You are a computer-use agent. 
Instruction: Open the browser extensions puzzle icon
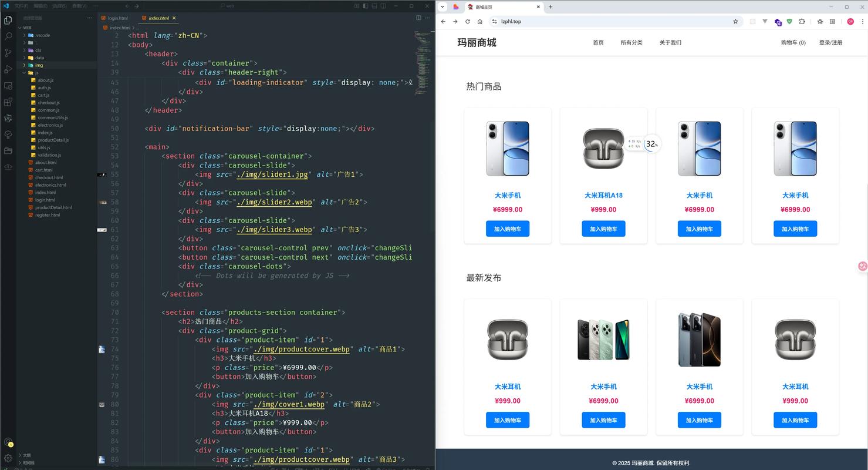[x=802, y=21]
